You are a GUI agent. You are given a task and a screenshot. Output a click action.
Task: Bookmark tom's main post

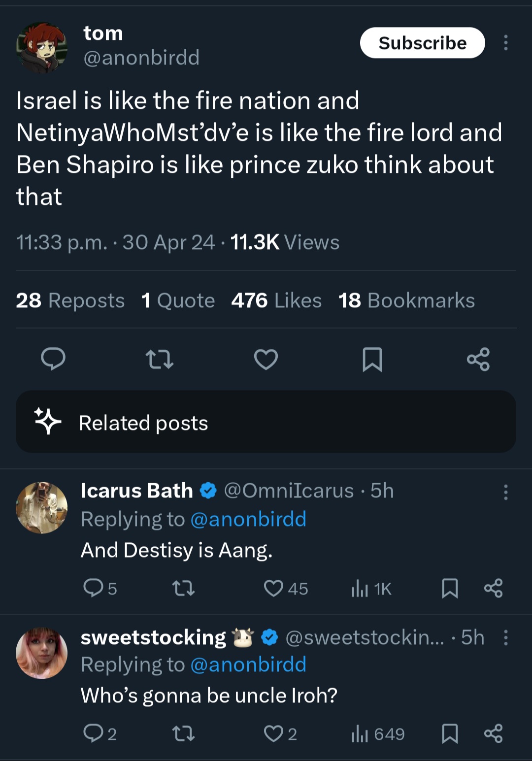(x=372, y=359)
